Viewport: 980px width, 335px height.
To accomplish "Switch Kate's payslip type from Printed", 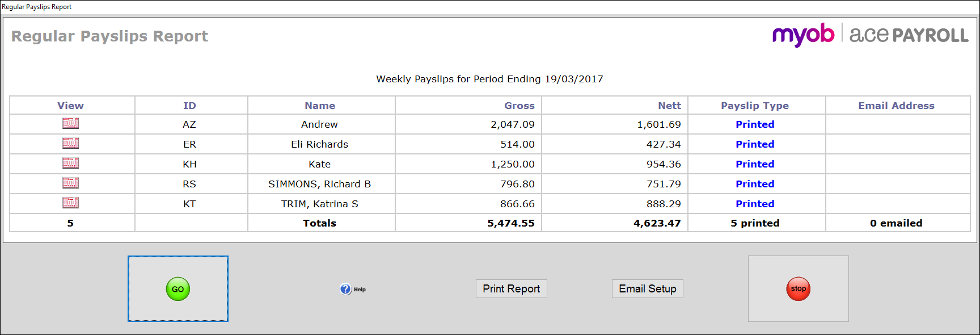I will click(x=754, y=164).
